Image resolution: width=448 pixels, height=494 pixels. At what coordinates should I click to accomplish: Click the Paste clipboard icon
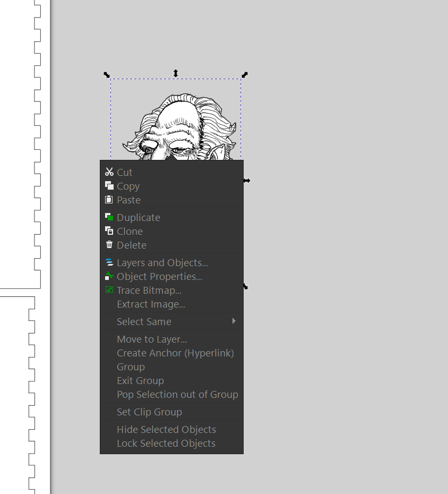coord(109,200)
